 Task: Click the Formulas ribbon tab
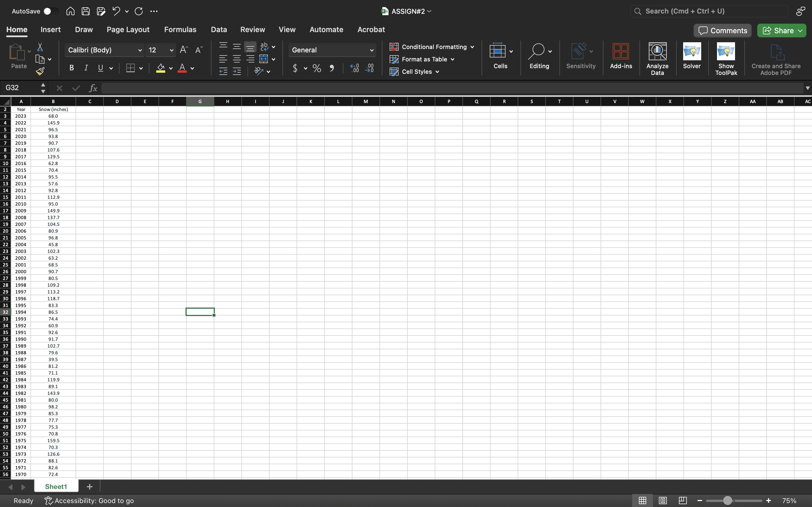pyautogui.click(x=180, y=29)
